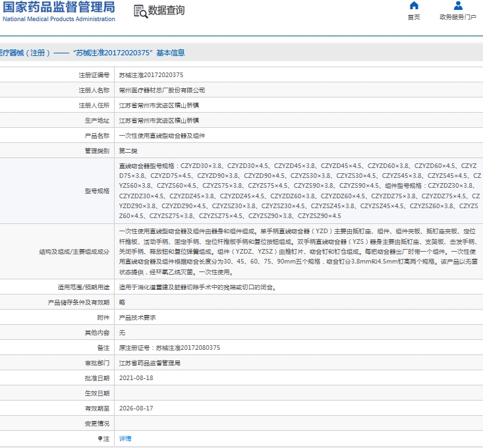
Task: Open the 政务服务门户 user portal icon
Action: click(458, 5)
